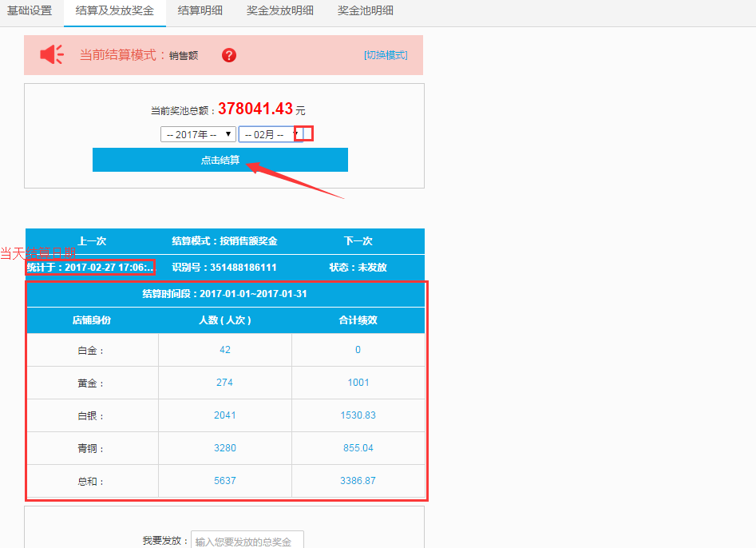Screen dimensions: 756x548
Task: Go to 奖金发放明细 tab
Action: point(280,10)
